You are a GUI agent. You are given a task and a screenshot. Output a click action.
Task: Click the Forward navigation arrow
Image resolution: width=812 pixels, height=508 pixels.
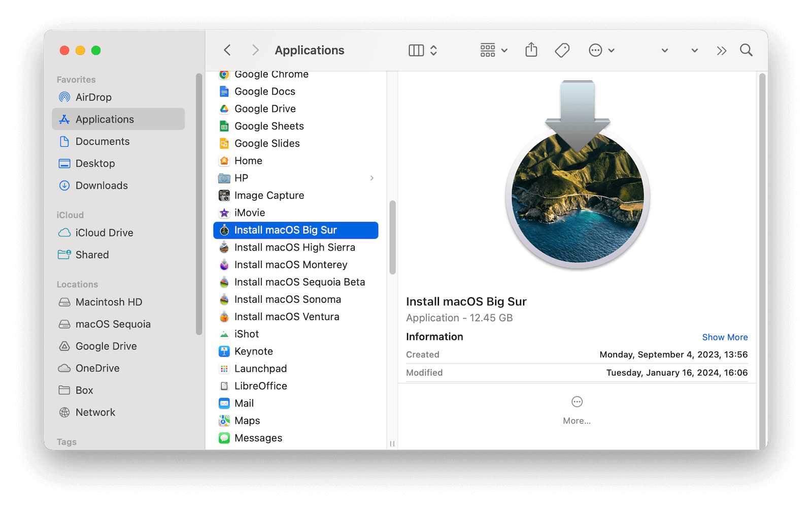255,50
